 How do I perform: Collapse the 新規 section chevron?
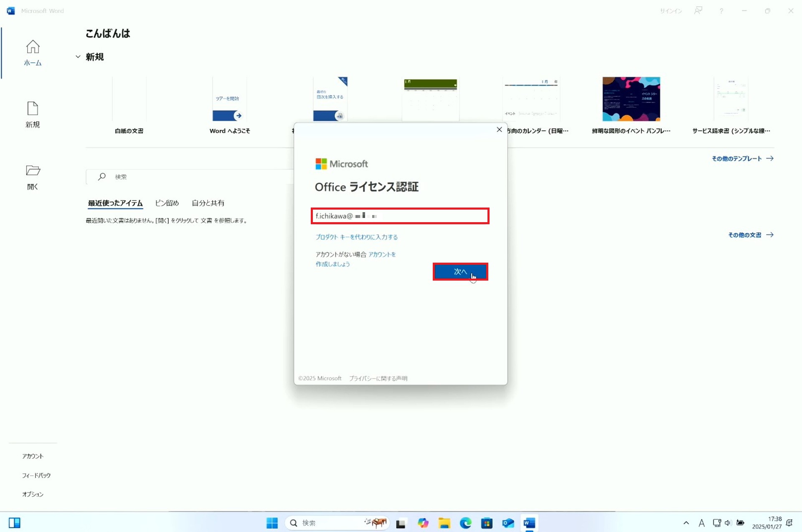click(78, 57)
